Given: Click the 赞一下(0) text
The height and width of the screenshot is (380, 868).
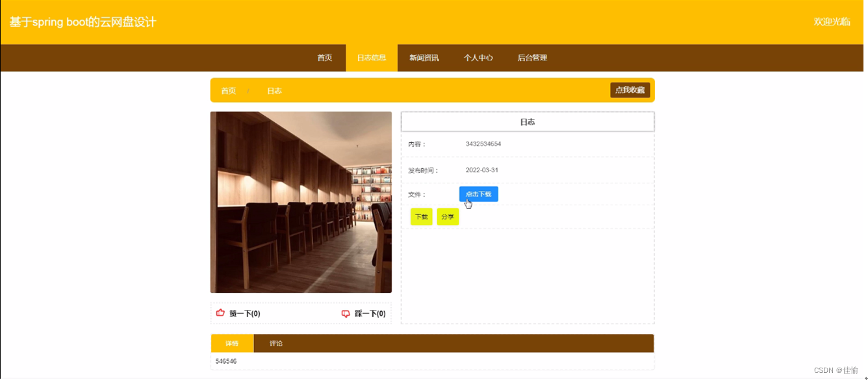Looking at the screenshot, I should click(245, 314).
